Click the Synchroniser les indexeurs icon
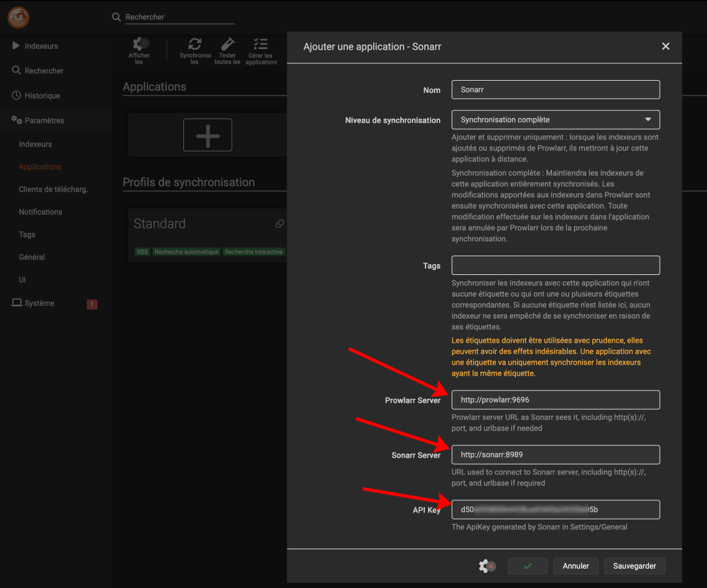 pos(194,45)
